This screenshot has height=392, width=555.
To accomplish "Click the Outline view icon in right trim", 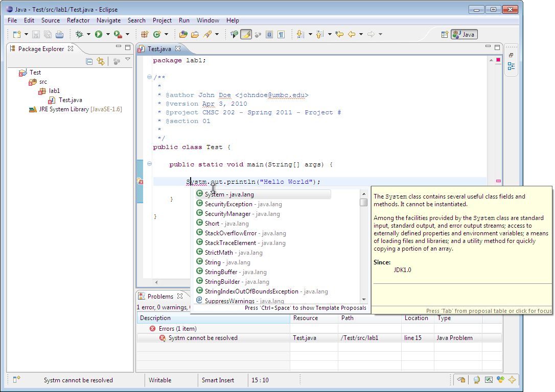I will (511, 66).
